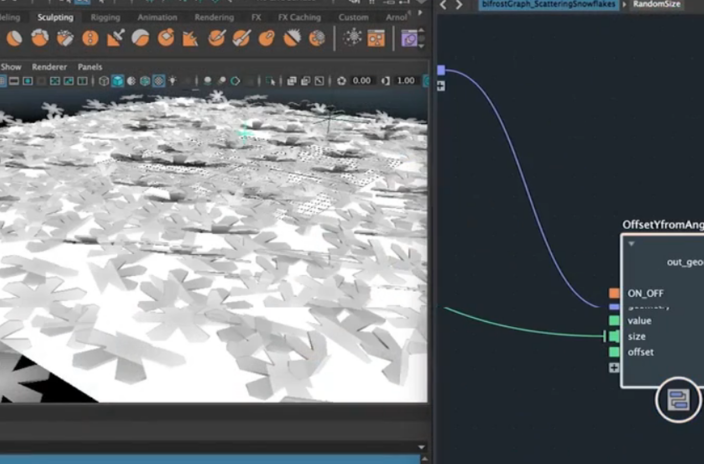Click the orange ON_OFF port on the node
Screen dimensions: 704x464
click(614, 293)
